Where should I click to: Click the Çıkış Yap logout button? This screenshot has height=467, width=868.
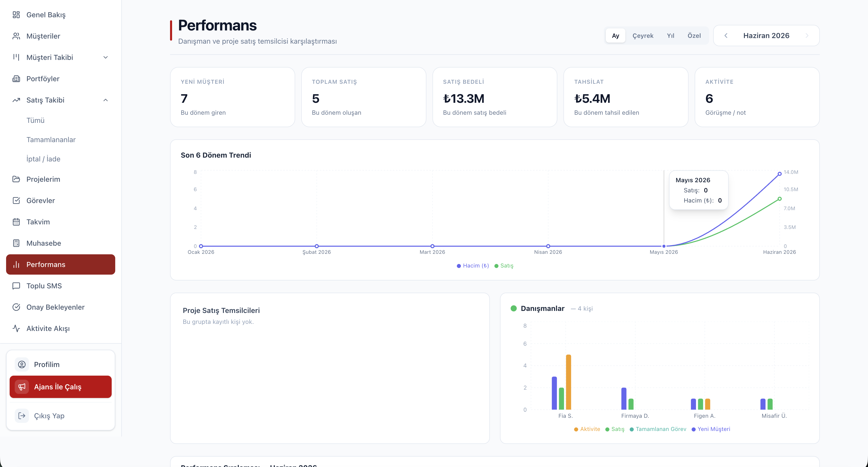[61, 416]
